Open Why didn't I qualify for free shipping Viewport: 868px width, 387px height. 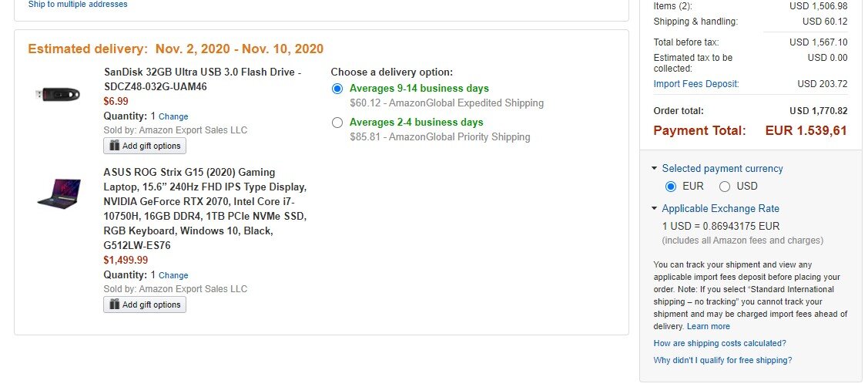(x=722, y=360)
